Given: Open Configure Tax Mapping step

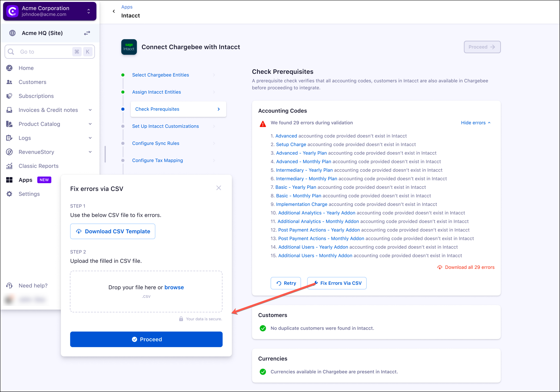Looking at the screenshot, I should (157, 160).
